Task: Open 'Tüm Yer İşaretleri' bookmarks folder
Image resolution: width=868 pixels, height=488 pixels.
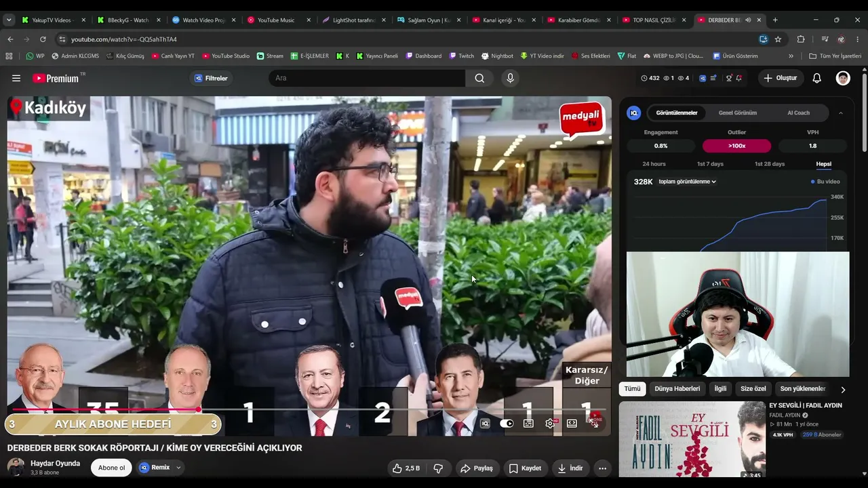Action: point(835,56)
